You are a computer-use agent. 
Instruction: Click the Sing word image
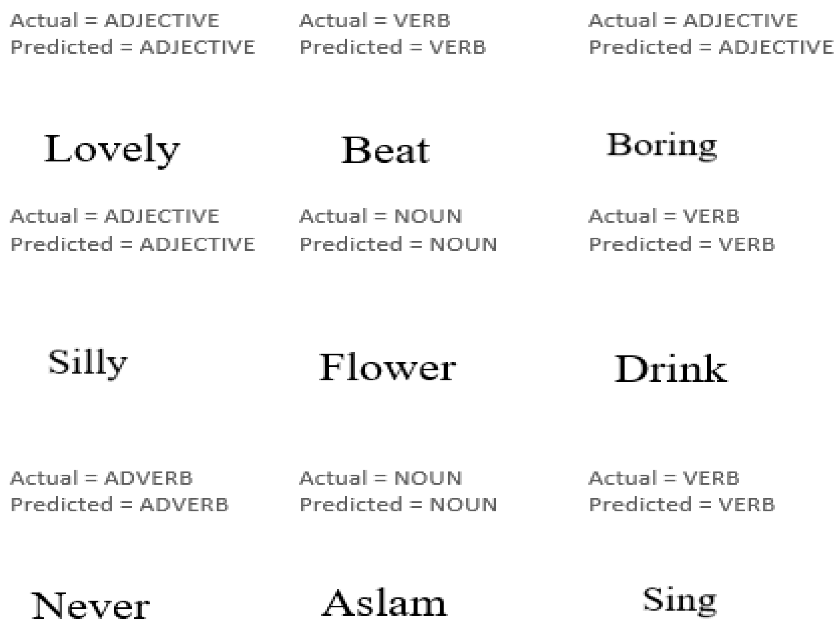[679, 600]
